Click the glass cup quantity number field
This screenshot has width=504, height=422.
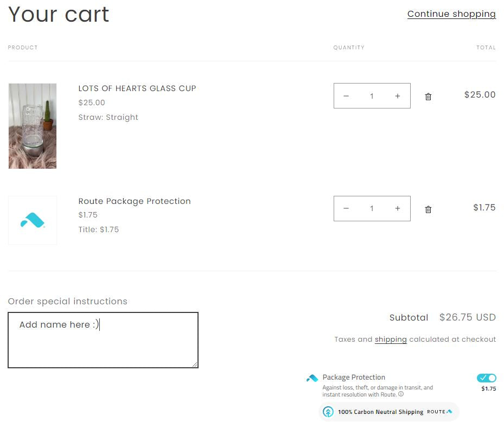372,96
